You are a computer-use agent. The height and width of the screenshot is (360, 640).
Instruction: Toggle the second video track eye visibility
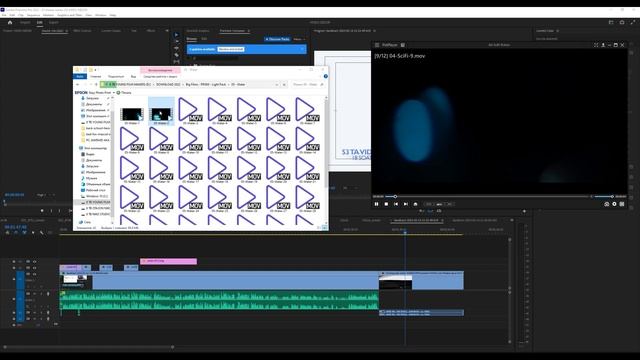pos(34,268)
